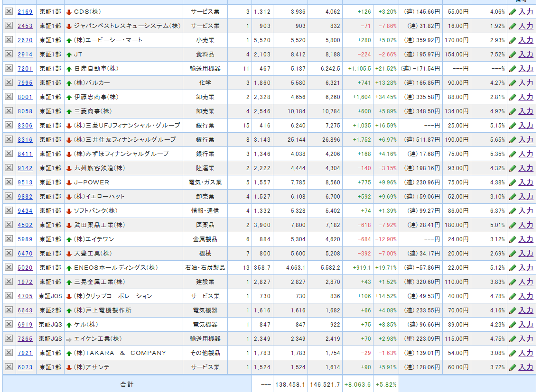Screen dimensions: 541x392
Task: Click X icon on J-POWER row
Action: pyautogui.click(x=9, y=182)
